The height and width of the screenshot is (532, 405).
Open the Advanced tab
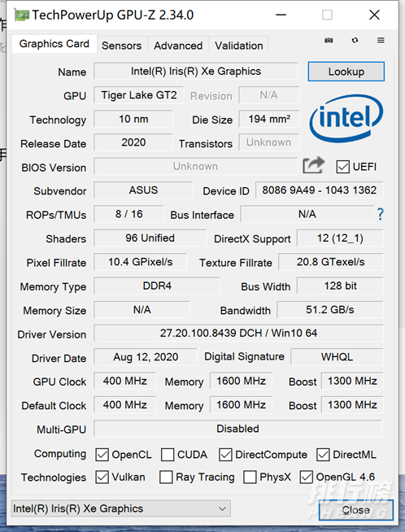point(178,46)
